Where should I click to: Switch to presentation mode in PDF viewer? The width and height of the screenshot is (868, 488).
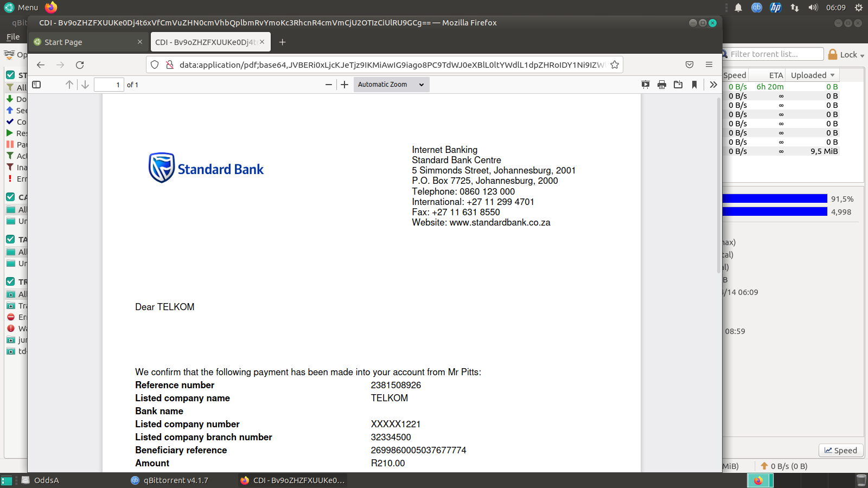pos(646,85)
